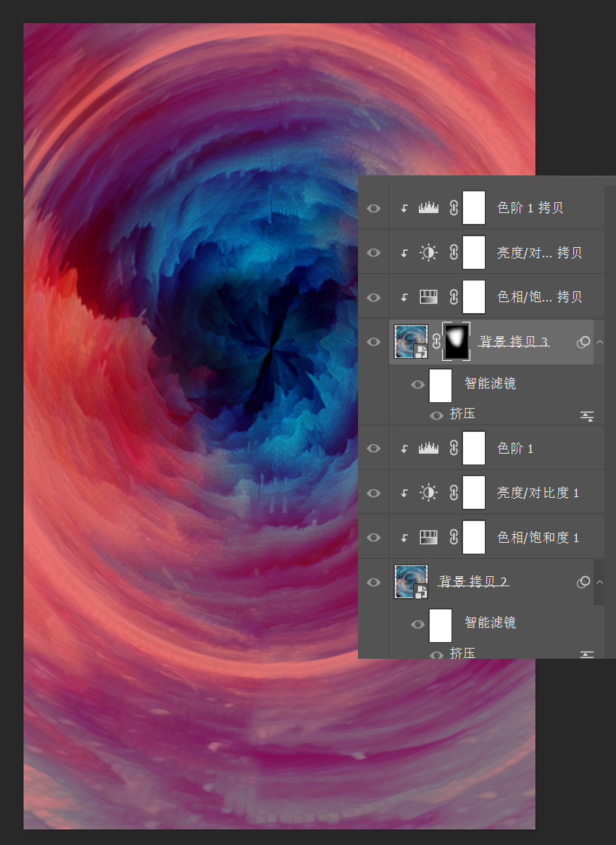Click the swirl center on the canvas
The height and width of the screenshot is (845, 616).
pyautogui.click(x=271, y=348)
